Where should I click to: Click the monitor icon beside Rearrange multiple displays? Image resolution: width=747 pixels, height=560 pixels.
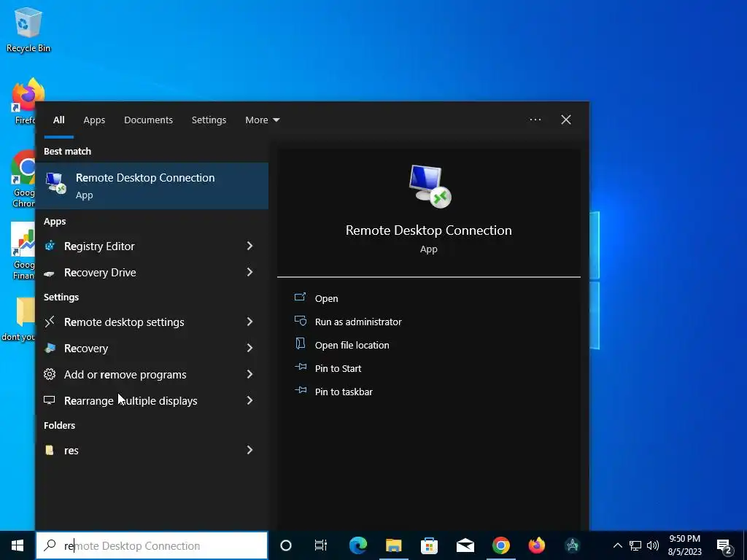(50, 400)
